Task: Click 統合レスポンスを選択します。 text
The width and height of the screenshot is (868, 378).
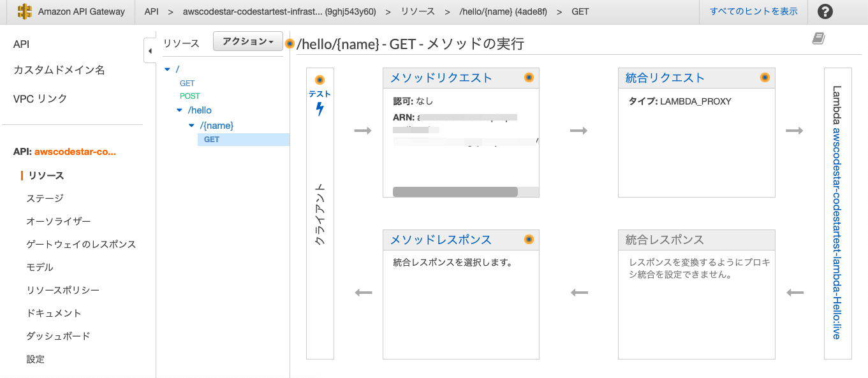Action: [453, 262]
